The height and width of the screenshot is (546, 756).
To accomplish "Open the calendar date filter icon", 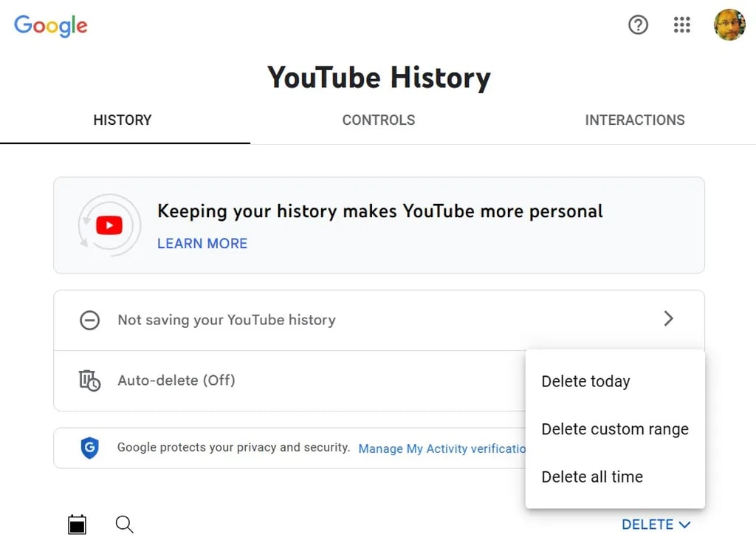I will 77,525.
